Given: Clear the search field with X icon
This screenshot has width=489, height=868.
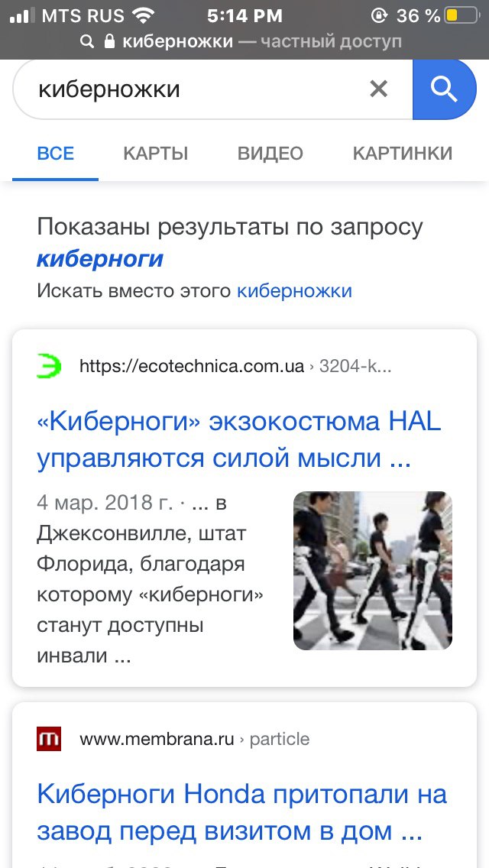Looking at the screenshot, I should (x=379, y=89).
